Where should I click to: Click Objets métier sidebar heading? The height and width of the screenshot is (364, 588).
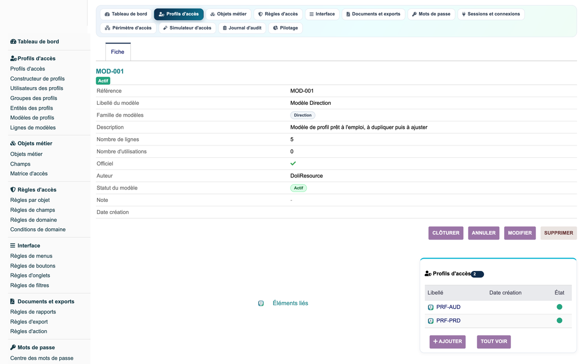[x=31, y=144]
